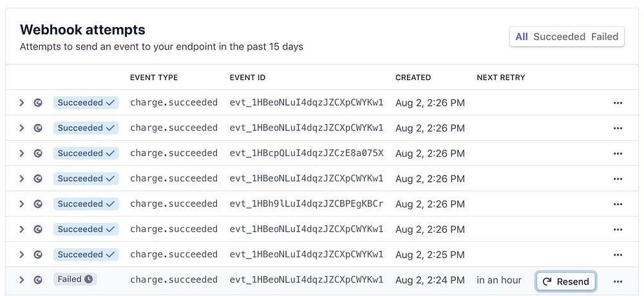Image resolution: width=644 pixels, height=296 pixels.
Task: Click the clock icon on the Failed badge
Action: click(89, 279)
